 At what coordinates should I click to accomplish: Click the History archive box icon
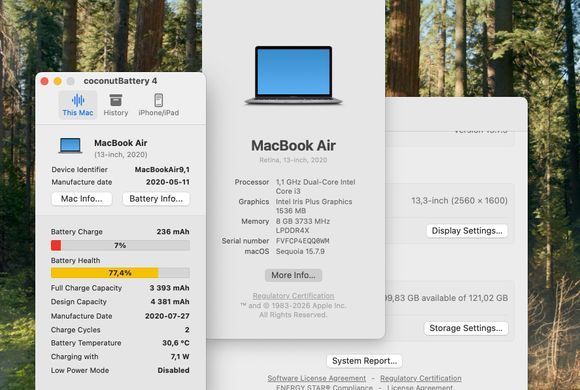coord(115,100)
